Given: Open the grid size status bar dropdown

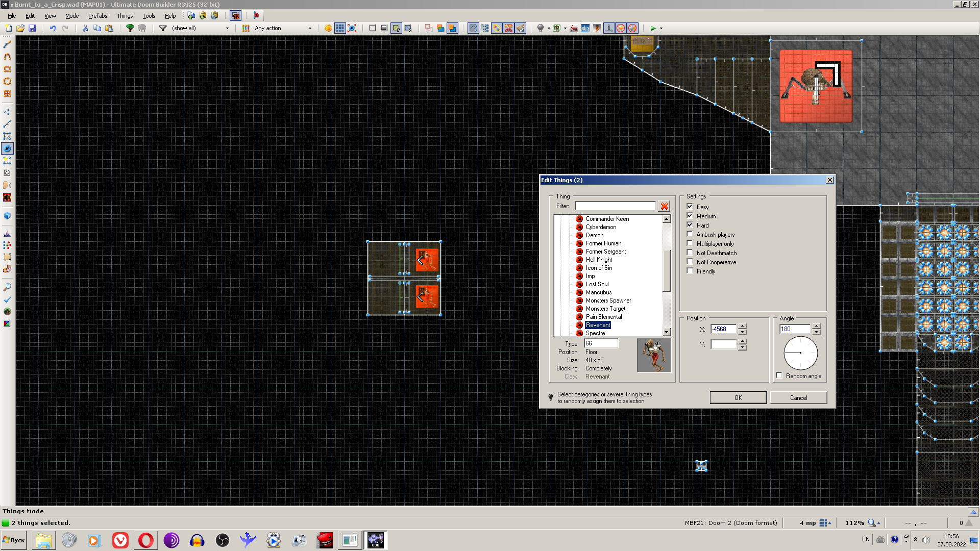Looking at the screenshot, I should point(825,523).
